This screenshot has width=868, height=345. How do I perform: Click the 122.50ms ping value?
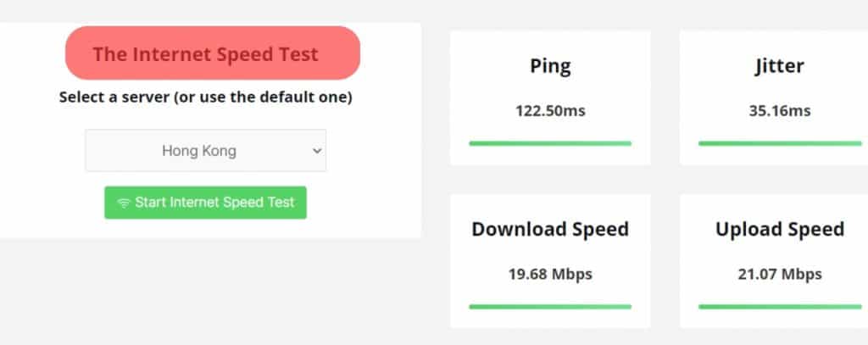click(550, 111)
